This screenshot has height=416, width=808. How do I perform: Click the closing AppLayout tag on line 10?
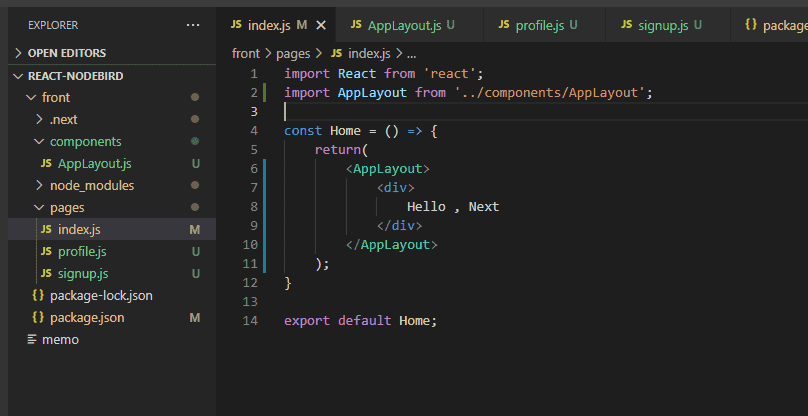pos(392,245)
